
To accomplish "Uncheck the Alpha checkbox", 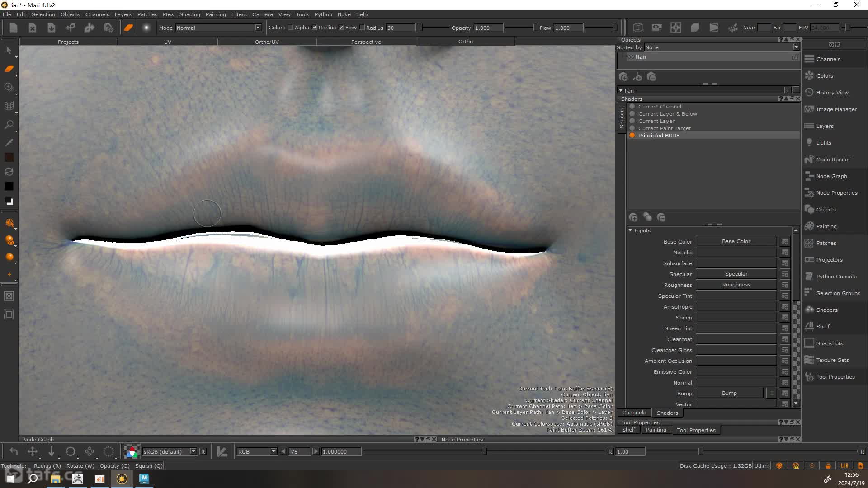I will (315, 28).
